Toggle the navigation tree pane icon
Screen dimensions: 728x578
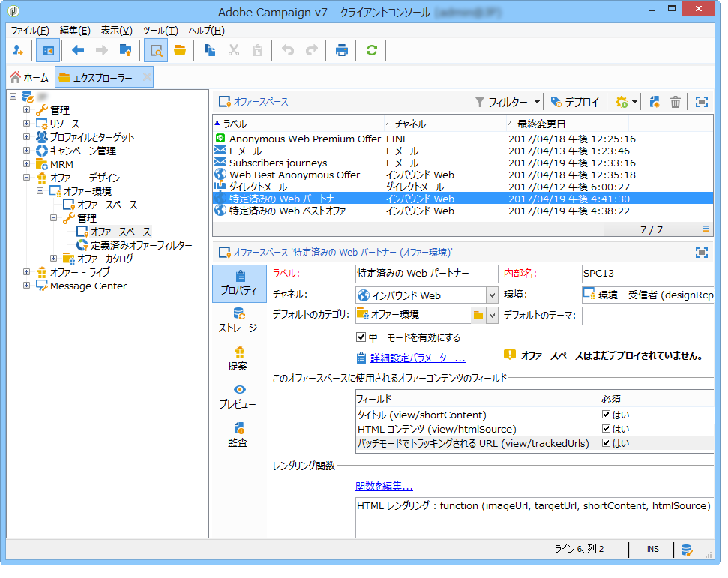[x=48, y=51]
